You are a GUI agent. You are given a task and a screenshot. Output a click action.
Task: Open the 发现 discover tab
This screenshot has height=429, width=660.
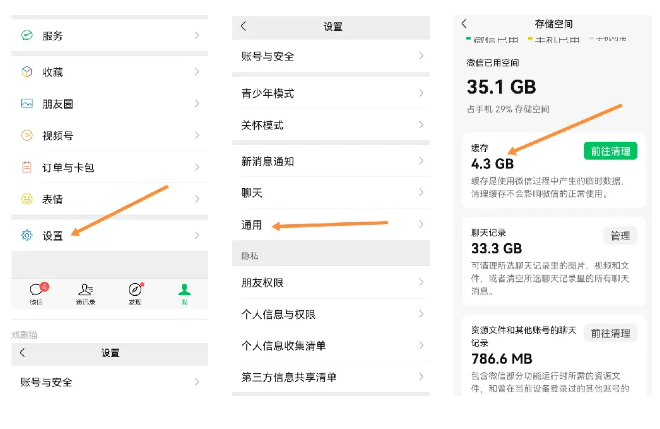tap(135, 292)
